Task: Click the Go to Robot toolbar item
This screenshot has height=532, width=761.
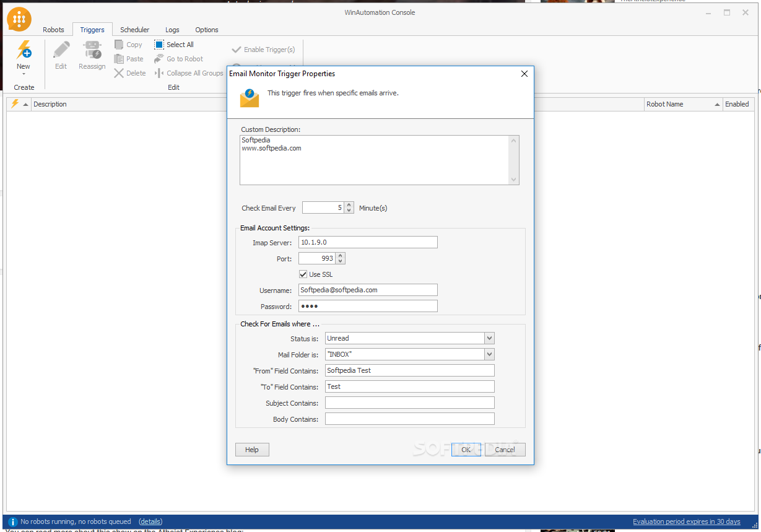Action: coord(178,59)
